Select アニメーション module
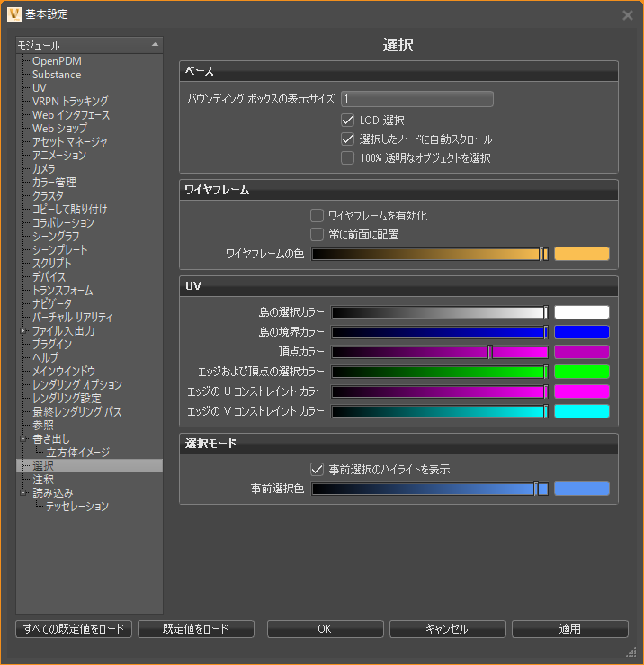 pyautogui.click(x=59, y=156)
